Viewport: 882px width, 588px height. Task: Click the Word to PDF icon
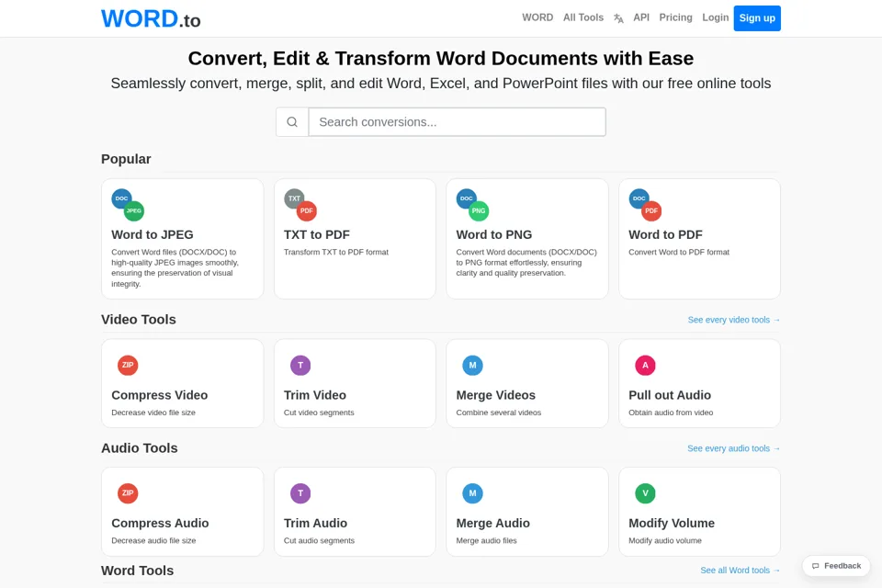click(645, 205)
